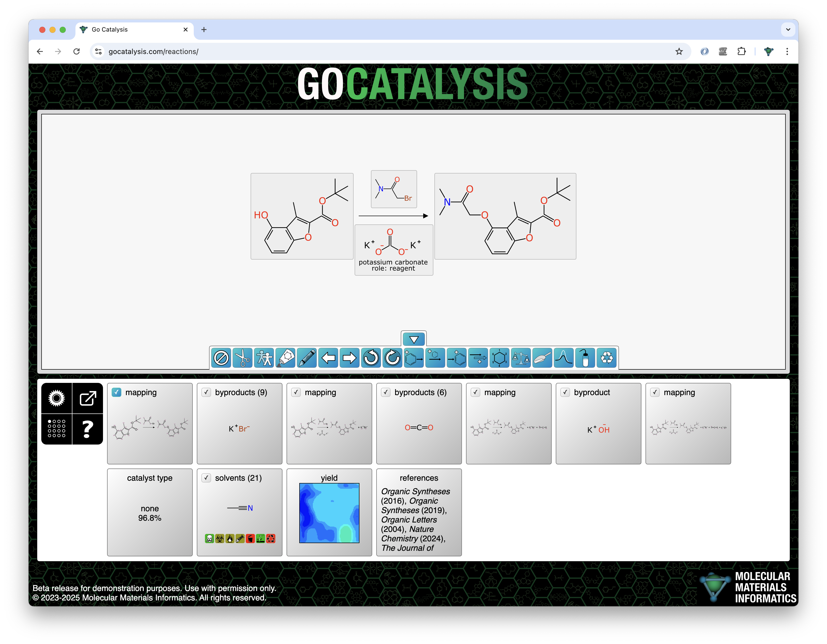Image resolution: width=827 pixels, height=644 pixels.
Task: Toggle the solvents (21) checkbox
Action: click(x=206, y=478)
